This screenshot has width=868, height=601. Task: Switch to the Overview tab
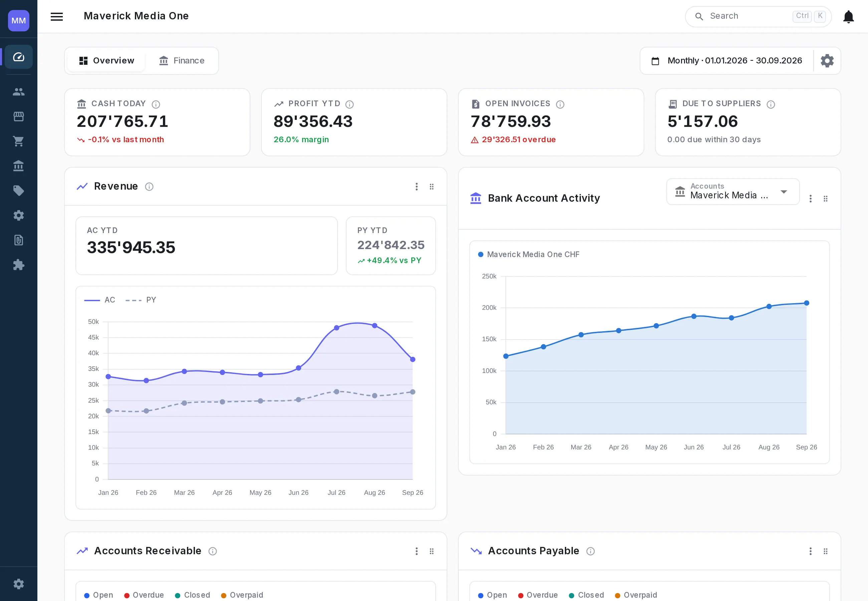[x=106, y=61]
